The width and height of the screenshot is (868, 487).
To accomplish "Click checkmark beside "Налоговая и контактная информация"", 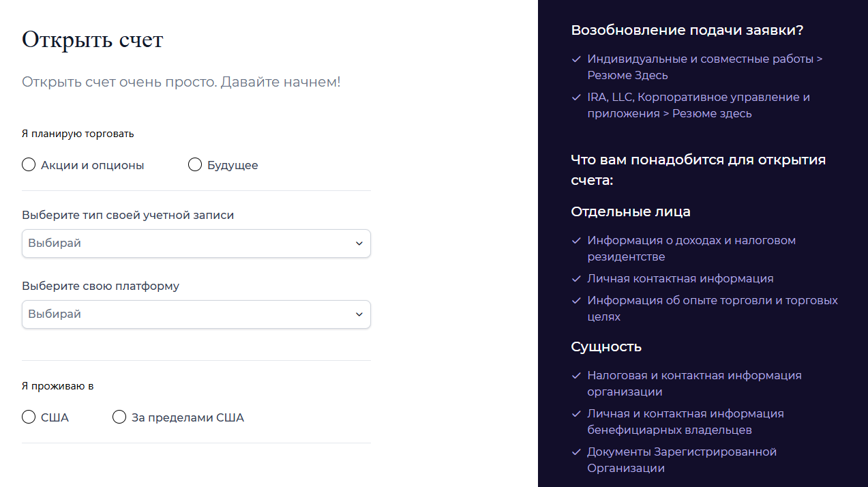I will click(576, 376).
